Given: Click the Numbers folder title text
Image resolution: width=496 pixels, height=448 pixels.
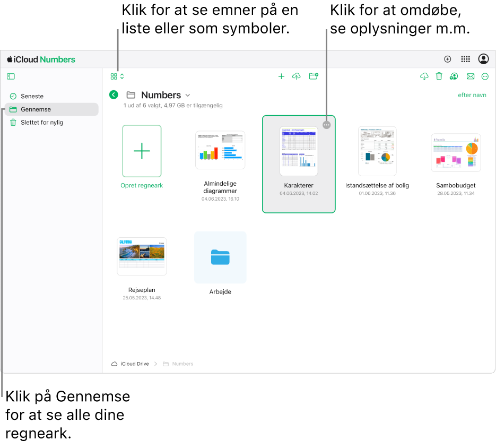Looking at the screenshot, I should [161, 95].
